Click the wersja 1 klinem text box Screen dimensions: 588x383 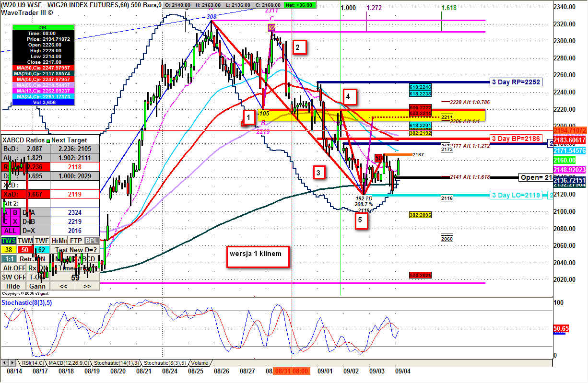[259, 256]
